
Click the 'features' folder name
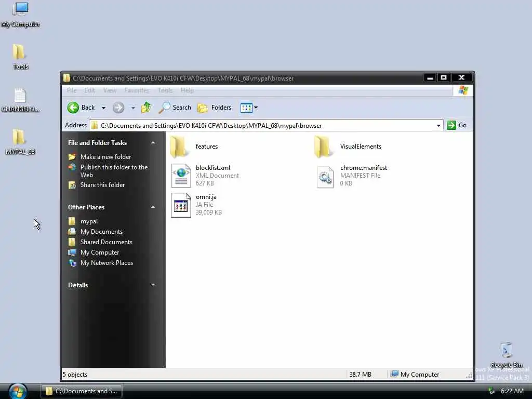(x=207, y=147)
